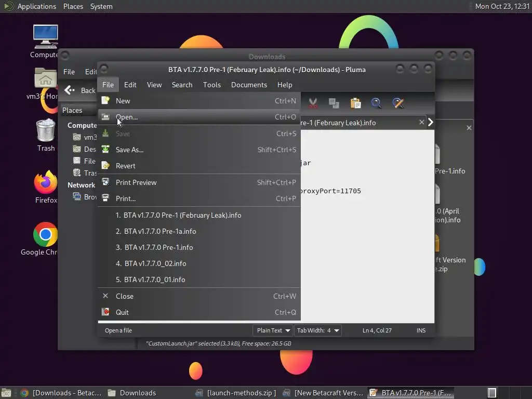Click the Computer desktop icon
Viewport: 532px width, 399px height.
(x=45, y=42)
